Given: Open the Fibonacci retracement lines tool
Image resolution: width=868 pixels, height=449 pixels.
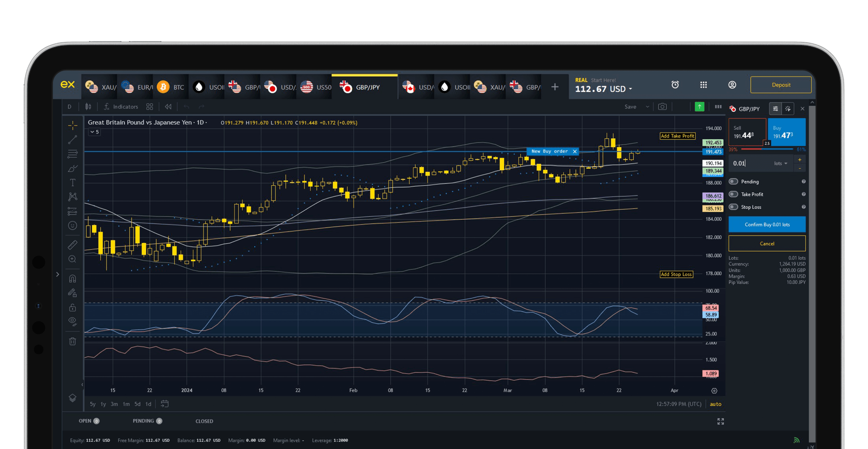Looking at the screenshot, I should coord(72,154).
